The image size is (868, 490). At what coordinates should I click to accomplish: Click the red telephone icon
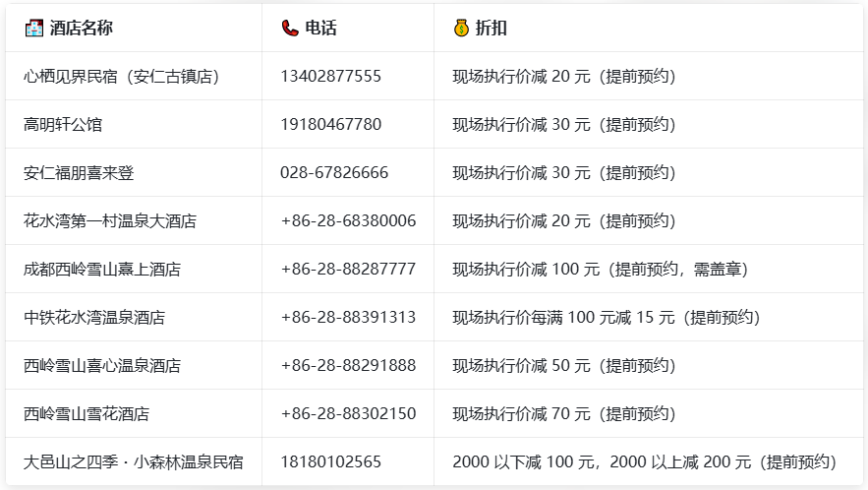[x=290, y=29]
